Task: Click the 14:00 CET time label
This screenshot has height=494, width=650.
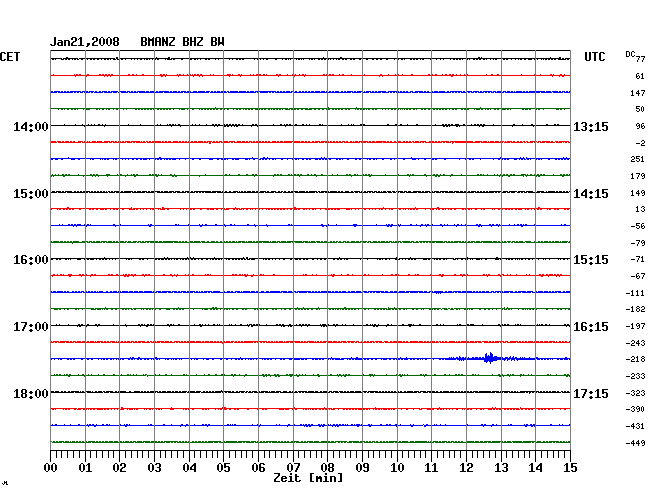Action: (x=31, y=126)
